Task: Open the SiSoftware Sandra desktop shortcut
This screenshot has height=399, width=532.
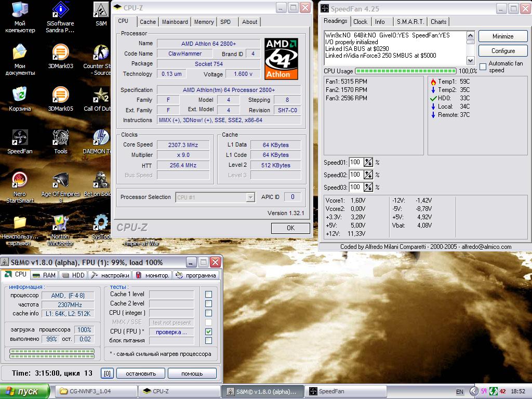Action: pyautogui.click(x=60, y=17)
